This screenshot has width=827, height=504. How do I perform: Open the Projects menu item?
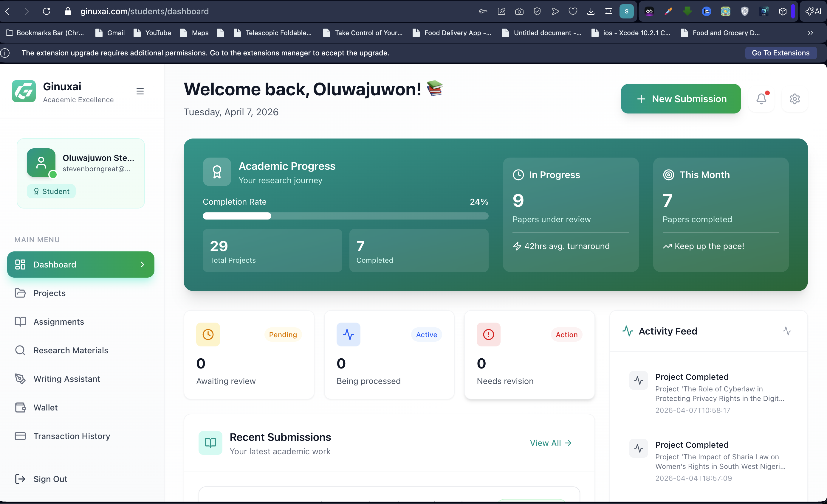pyautogui.click(x=49, y=293)
